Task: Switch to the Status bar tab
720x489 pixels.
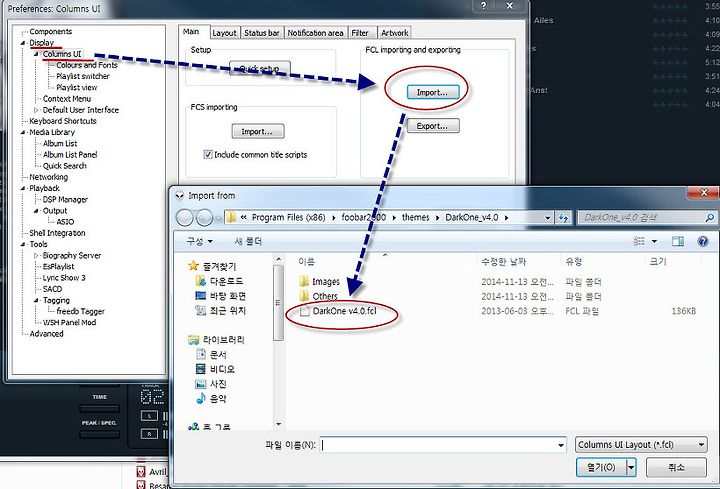Action: click(261, 33)
